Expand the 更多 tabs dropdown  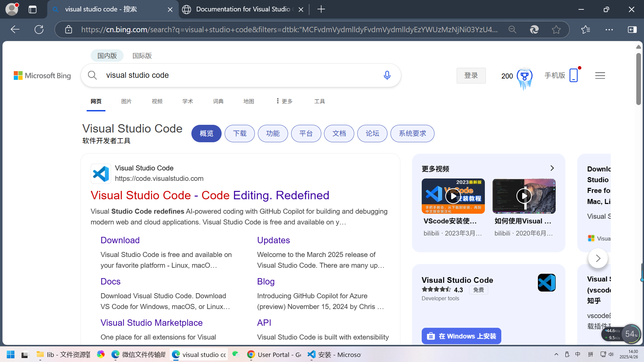pos(284,101)
